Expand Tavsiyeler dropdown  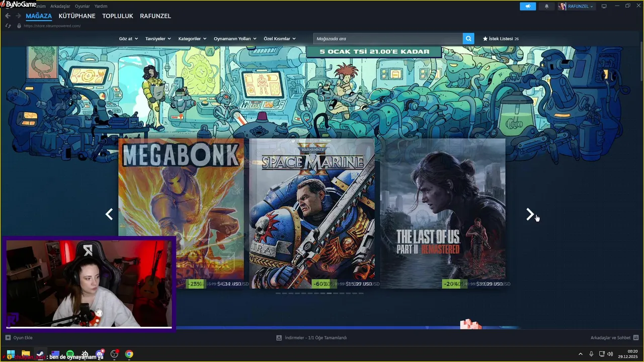click(x=158, y=39)
